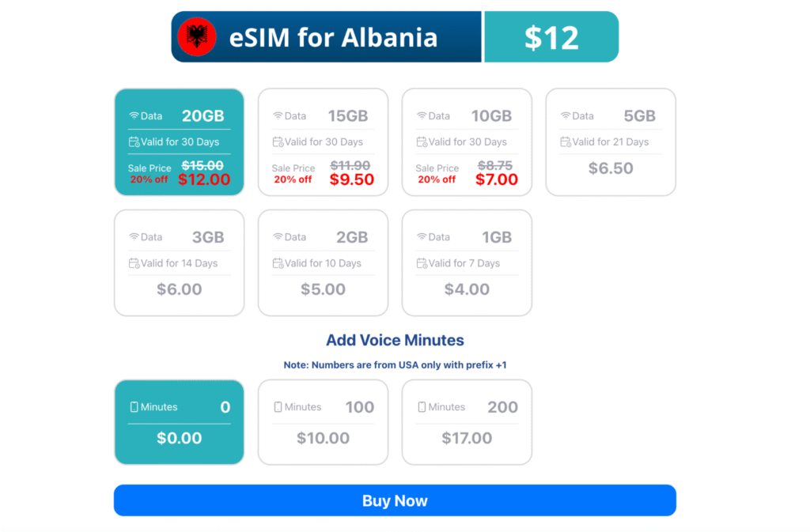Select the 2GB plan valid for 10 days
This screenshot has width=810, height=532.
coord(323,262)
